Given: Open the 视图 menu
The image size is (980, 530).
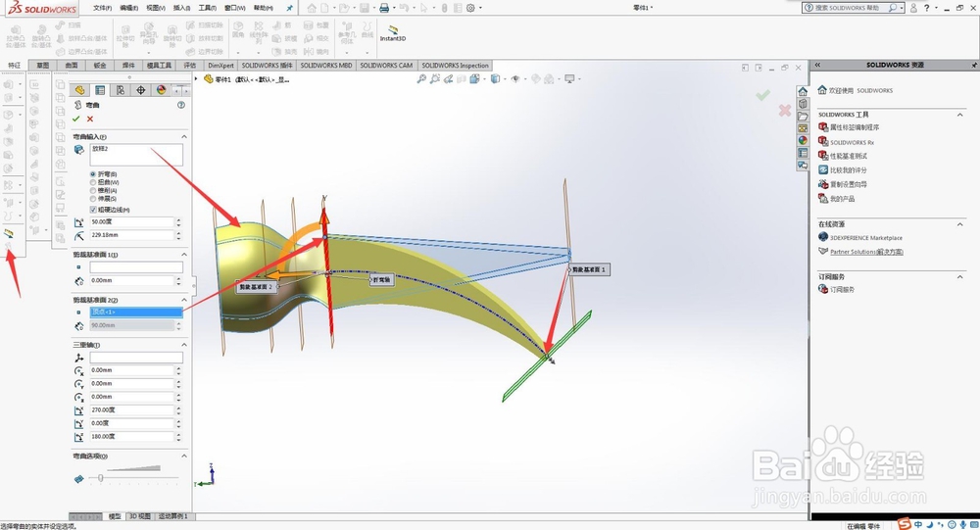Looking at the screenshot, I should (x=156, y=8).
